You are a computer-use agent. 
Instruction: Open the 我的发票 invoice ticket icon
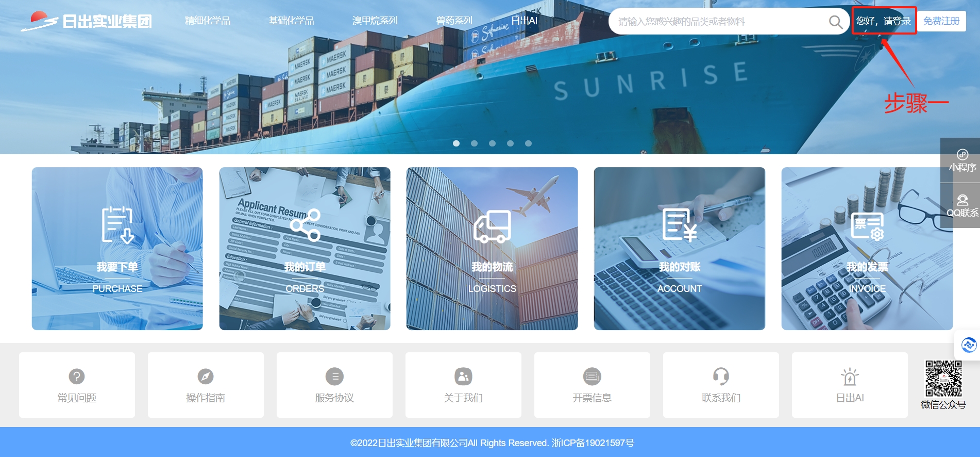point(867,226)
